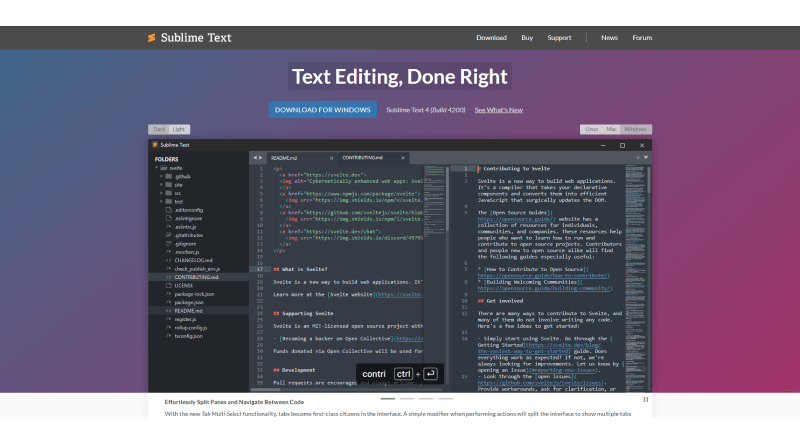The width and height of the screenshot is (800, 445).
Task: Close the CONTRIBUTING.md tab
Action: coord(403,158)
